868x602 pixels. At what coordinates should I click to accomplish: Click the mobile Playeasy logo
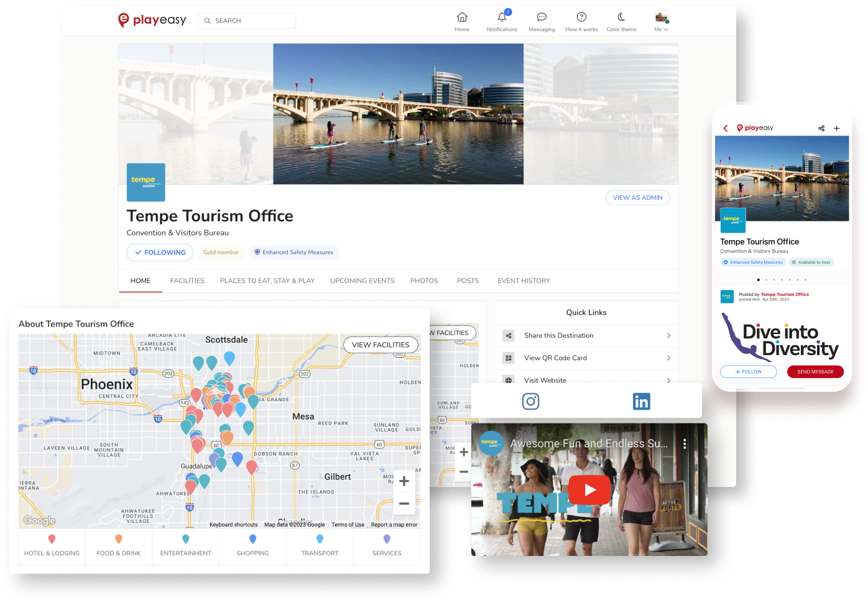(755, 128)
